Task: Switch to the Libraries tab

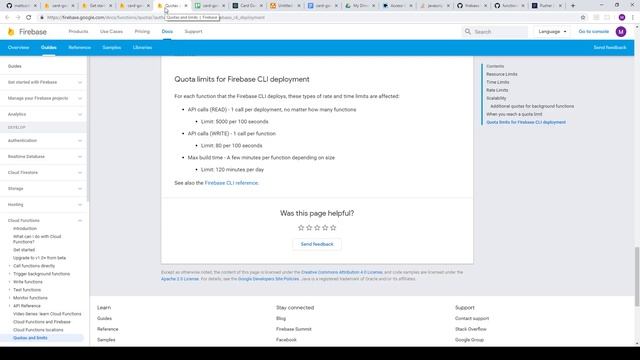Action: pos(142,48)
